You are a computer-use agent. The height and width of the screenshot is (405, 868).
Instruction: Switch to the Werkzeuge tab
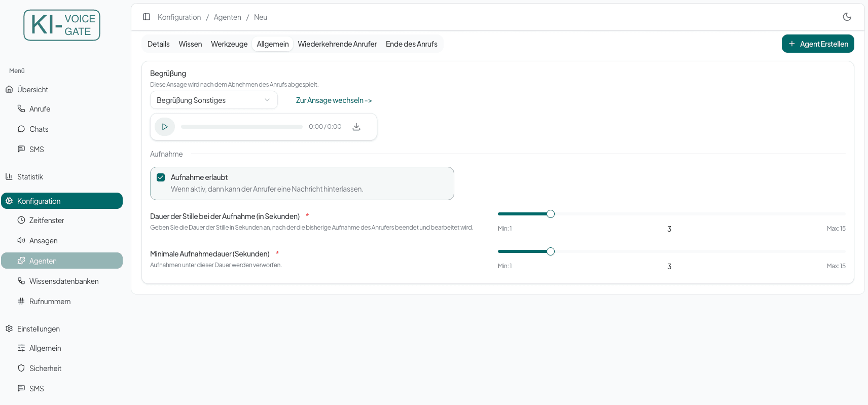pyautogui.click(x=229, y=44)
